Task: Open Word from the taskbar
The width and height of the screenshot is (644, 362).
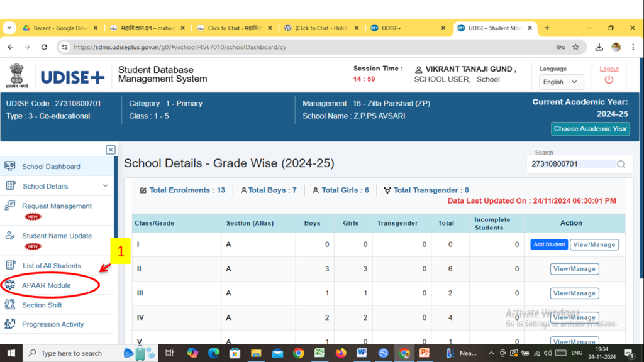Action: 362,353
